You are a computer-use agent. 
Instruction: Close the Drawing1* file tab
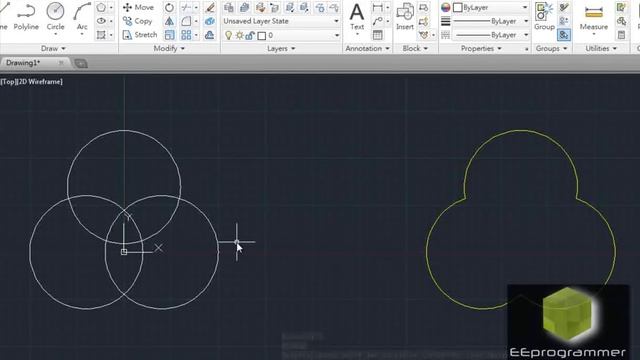(x=61, y=63)
